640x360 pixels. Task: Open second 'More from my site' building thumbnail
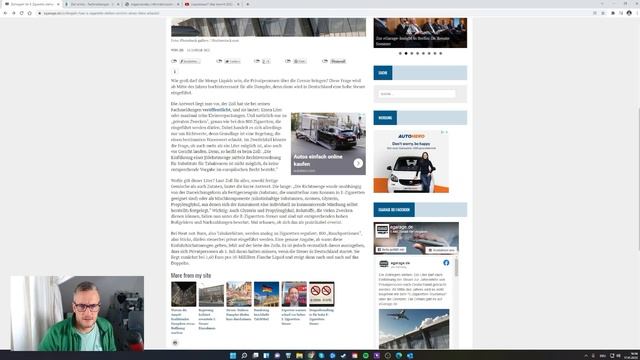point(211,294)
